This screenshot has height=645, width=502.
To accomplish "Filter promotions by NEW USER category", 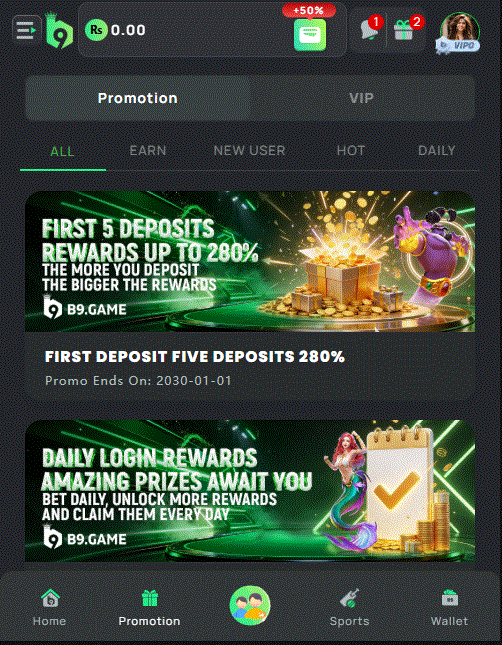I will click(249, 151).
